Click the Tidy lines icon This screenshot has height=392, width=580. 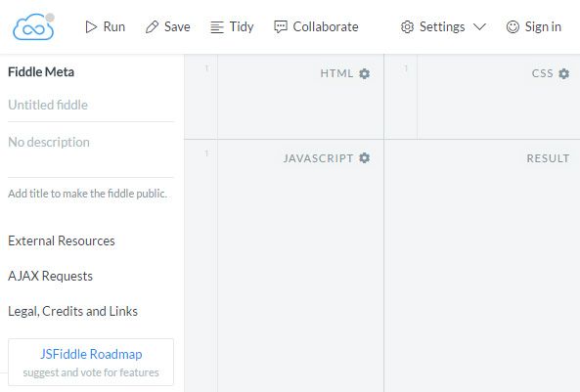click(217, 27)
